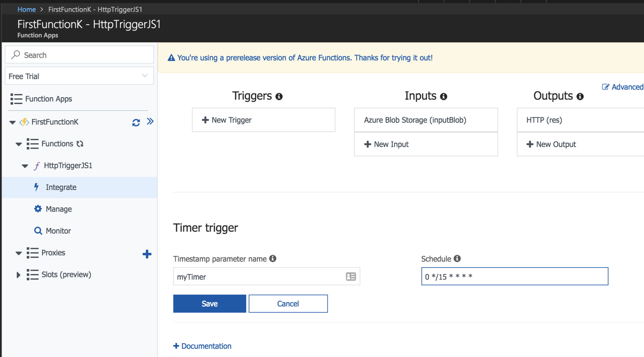The width and height of the screenshot is (644, 357).
Task: Click the Slots (preview) list icon
Action: point(32,275)
